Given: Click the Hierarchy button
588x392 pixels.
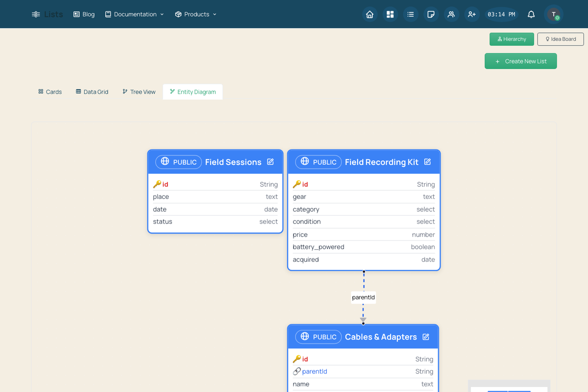Looking at the screenshot, I should pos(512,39).
